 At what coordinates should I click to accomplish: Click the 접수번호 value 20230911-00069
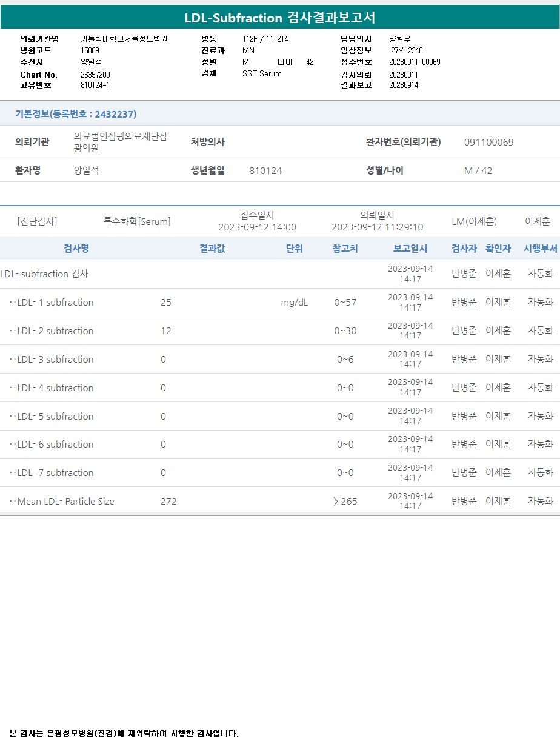[x=415, y=62]
